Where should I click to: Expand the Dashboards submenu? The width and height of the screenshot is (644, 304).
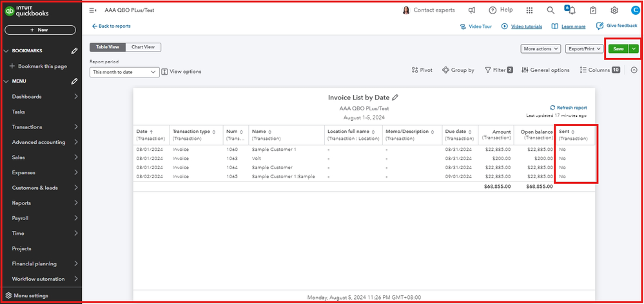coord(76,97)
